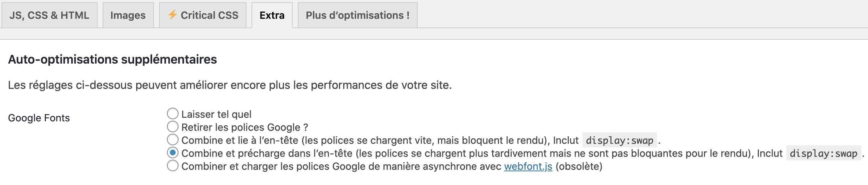The width and height of the screenshot is (868, 185).
Task: Click the 'Retirer les polices Google ?' label text
Action: 245,127
